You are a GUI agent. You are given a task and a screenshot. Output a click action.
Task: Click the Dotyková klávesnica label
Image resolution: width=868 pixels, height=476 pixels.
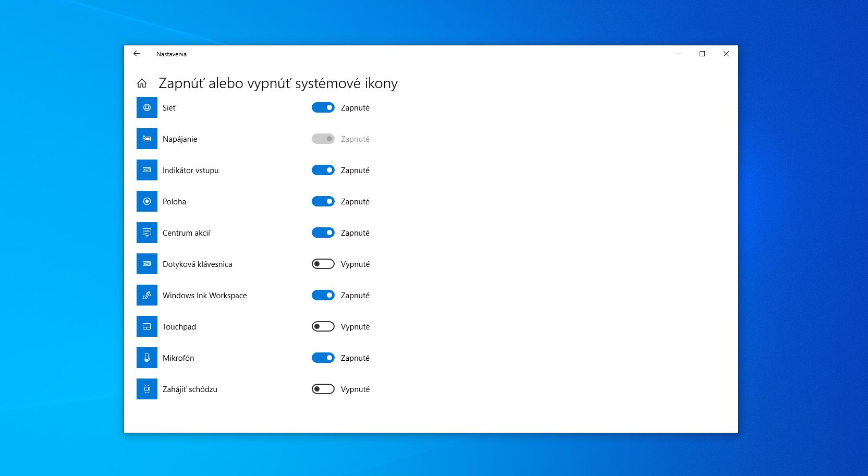tap(198, 264)
